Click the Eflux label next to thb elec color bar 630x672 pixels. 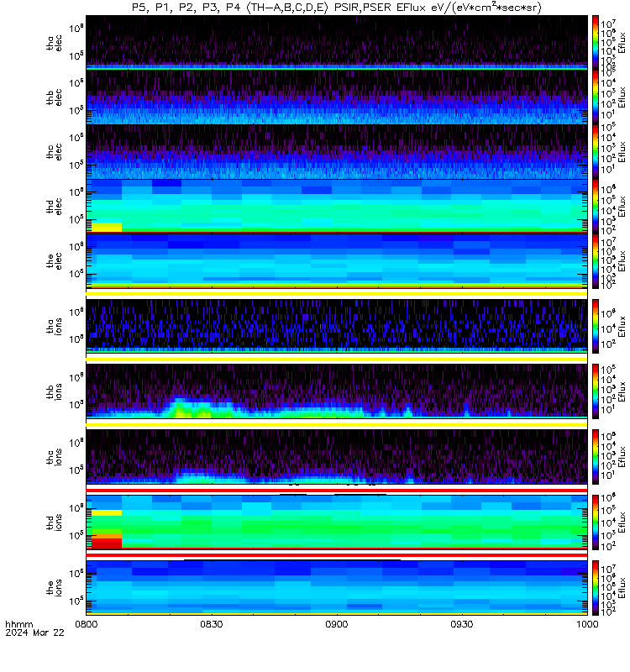[622, 97]
